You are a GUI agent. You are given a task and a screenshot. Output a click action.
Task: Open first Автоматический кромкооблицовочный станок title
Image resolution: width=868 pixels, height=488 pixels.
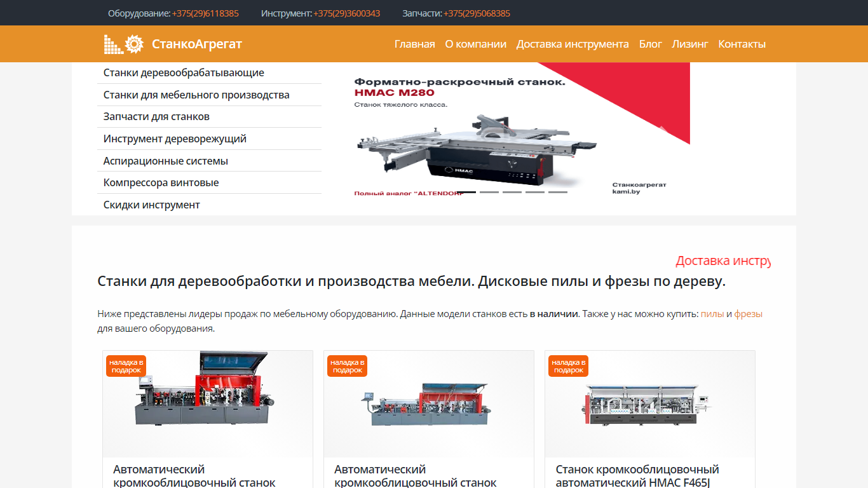coord(194,476)
